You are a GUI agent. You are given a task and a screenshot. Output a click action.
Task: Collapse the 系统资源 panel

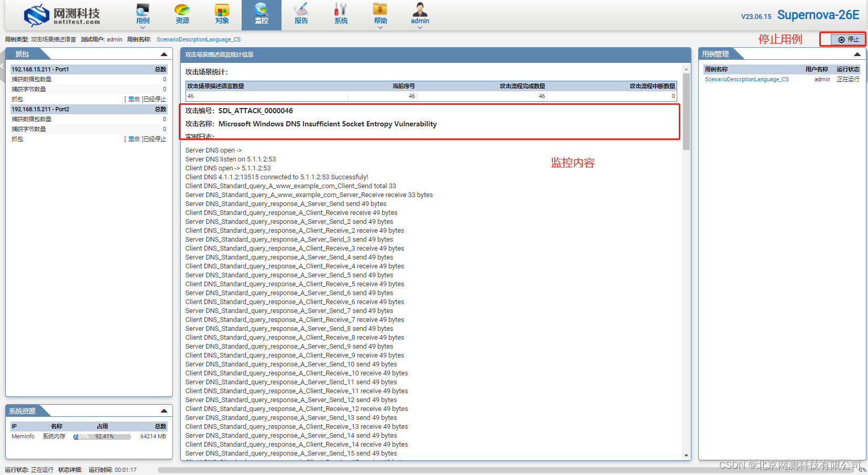[164, 411]
